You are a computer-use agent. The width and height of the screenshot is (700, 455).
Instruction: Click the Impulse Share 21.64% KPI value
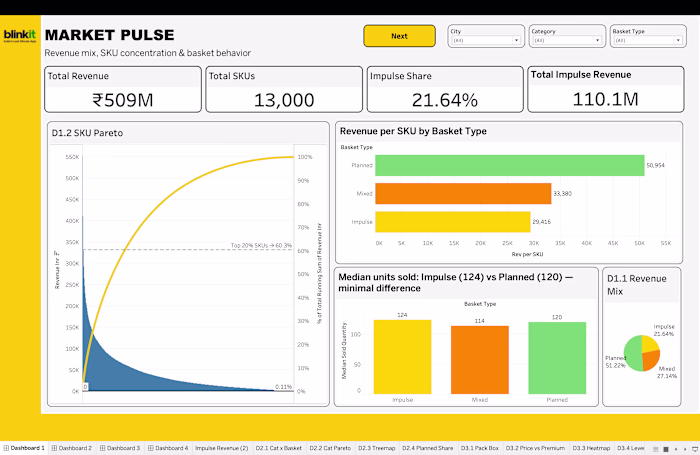point(445,100)
